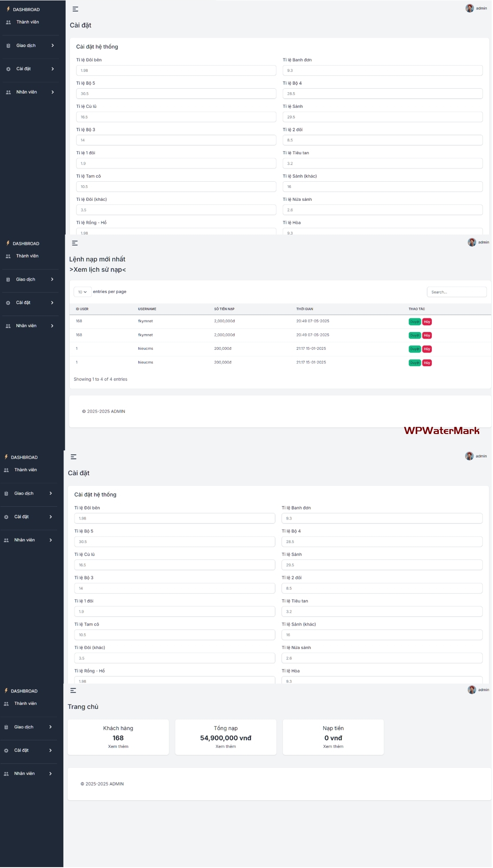Viewport: 493px width, 868px height.
Task: Expand Cài đặt chevron beside the deposit table
Action: (x=52, y=303)
